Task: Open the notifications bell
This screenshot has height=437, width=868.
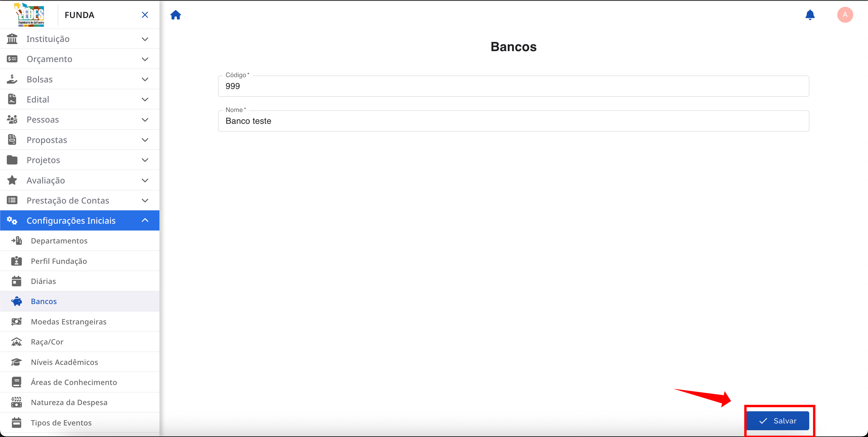Action: click(810, 15)
